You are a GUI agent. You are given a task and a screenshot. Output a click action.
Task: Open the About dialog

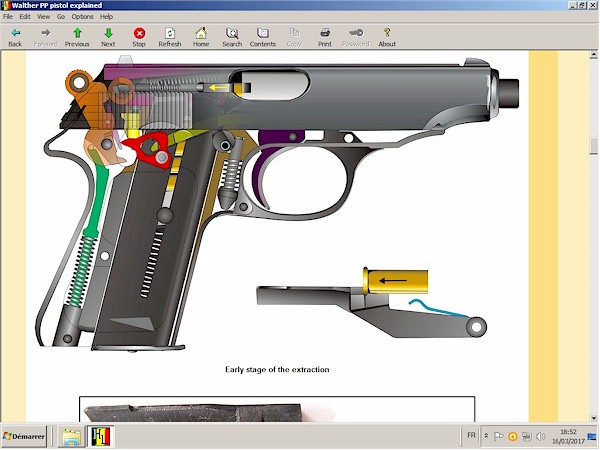tap(387, 37)
